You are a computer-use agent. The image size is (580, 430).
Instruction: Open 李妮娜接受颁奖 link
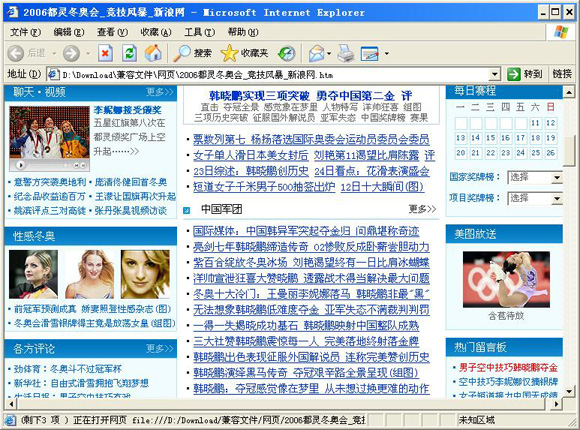(x=128, y=110)
